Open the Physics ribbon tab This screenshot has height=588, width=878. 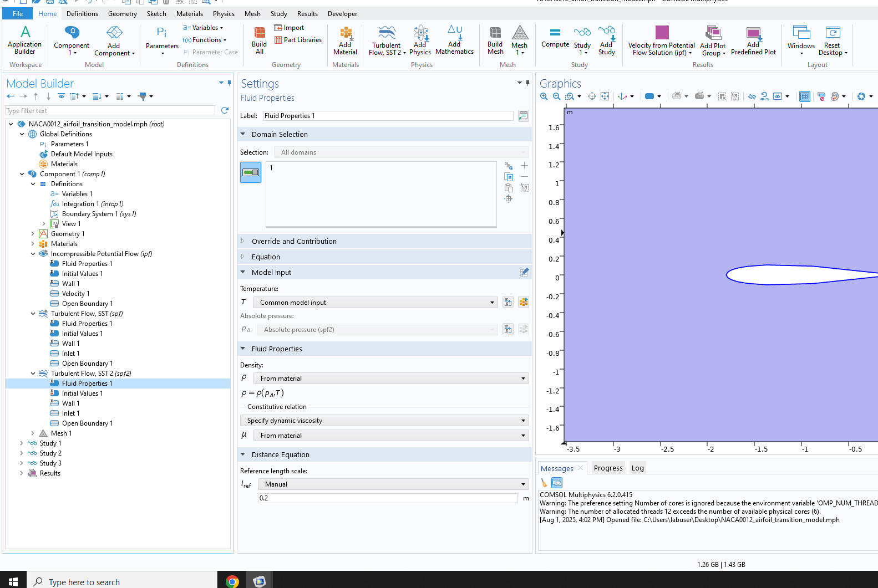pos(224,14)
